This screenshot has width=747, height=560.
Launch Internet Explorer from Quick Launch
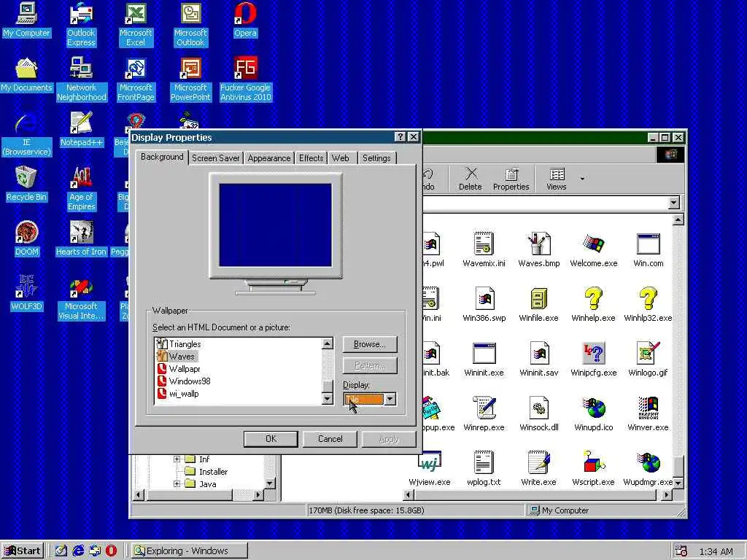[x=78, y=551]
